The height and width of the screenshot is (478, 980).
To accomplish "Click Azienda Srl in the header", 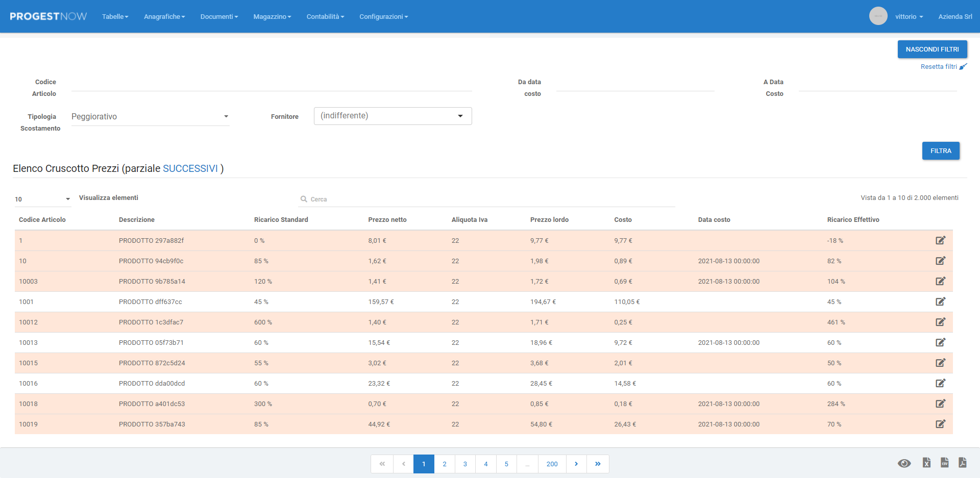I will click(955, 16).
